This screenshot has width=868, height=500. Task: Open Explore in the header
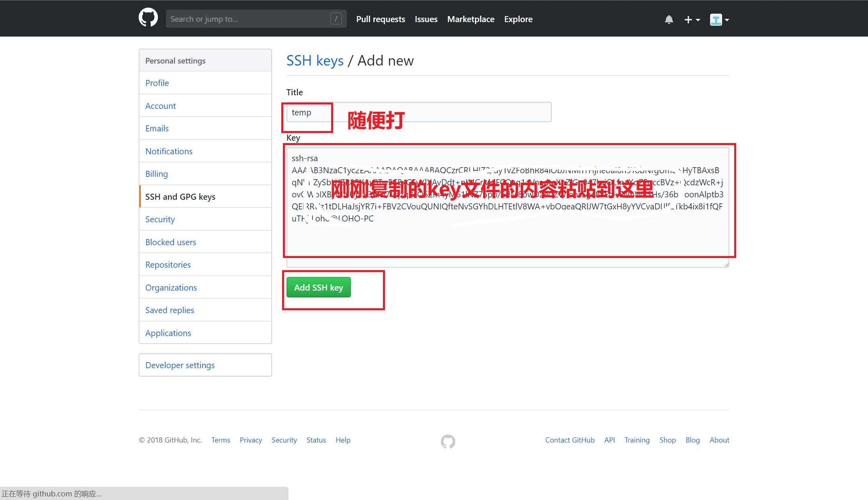(x=518, y=19)
